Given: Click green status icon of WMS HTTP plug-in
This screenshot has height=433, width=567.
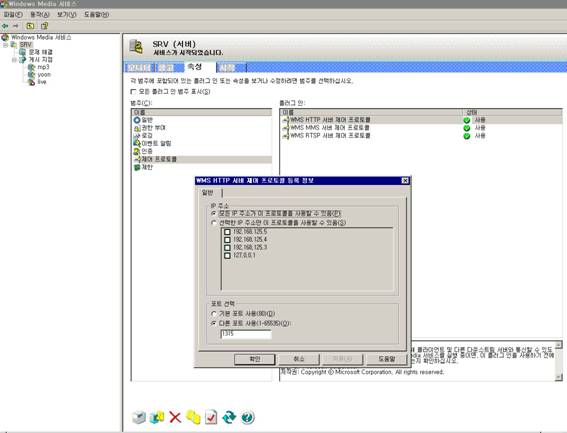Looking at the screenshot, I should tap(467, 120).
